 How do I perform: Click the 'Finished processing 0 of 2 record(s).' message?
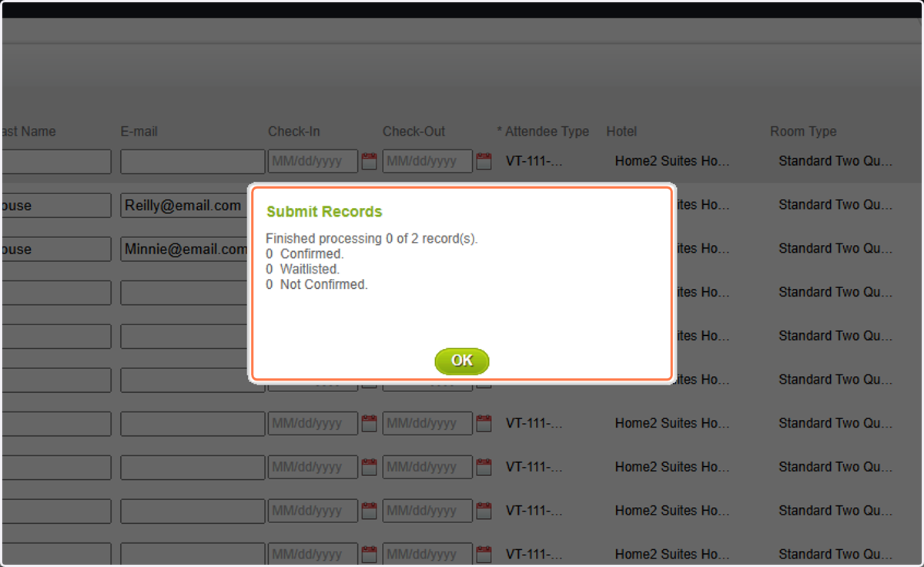(x=372, y=239)
